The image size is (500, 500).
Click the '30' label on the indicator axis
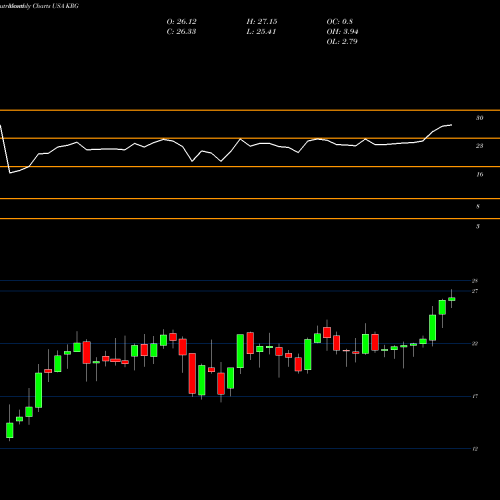tap(479, 118)
